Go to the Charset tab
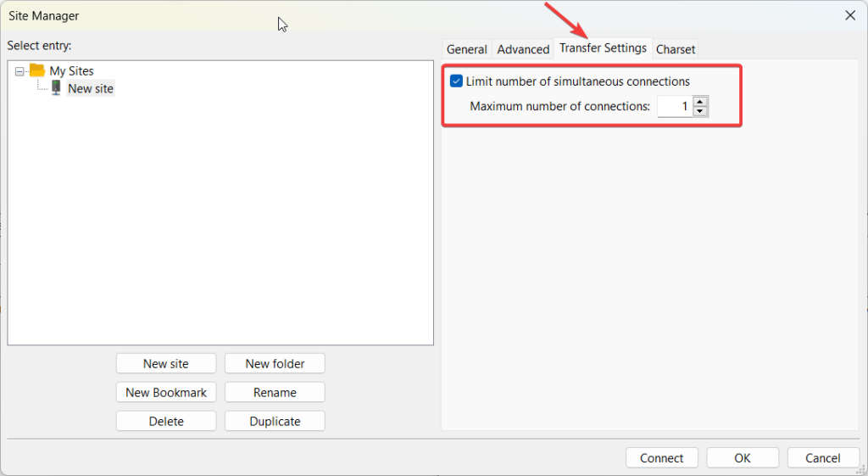 pyautogui.click(x=676, y=49)
